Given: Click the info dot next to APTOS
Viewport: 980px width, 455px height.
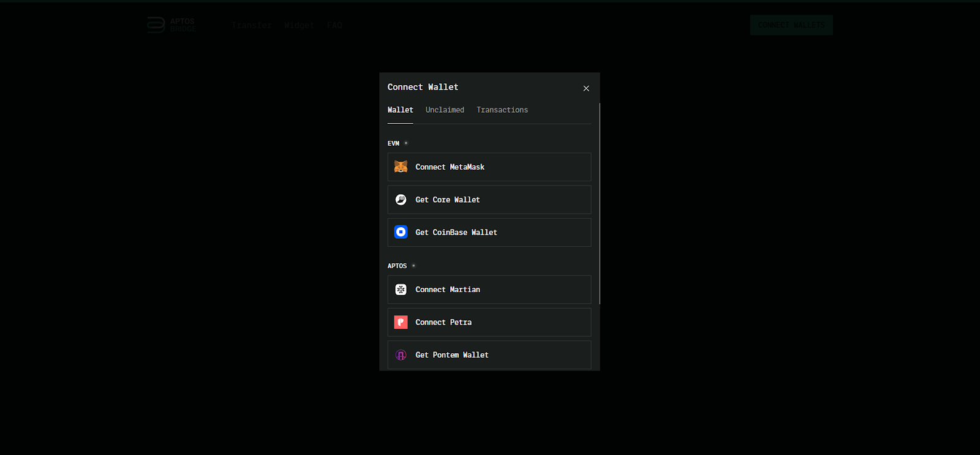Looking at the screenshot, I should (x=413, y=266).
